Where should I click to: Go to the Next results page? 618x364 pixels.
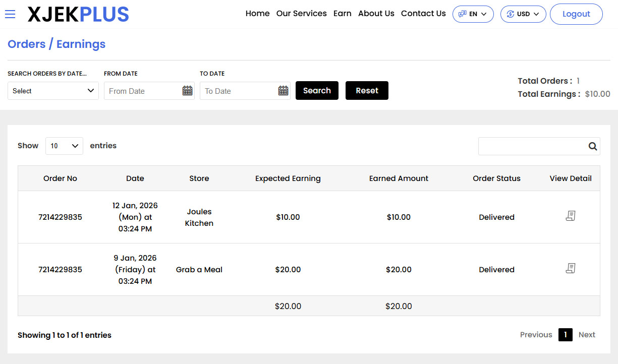point(587,334)
